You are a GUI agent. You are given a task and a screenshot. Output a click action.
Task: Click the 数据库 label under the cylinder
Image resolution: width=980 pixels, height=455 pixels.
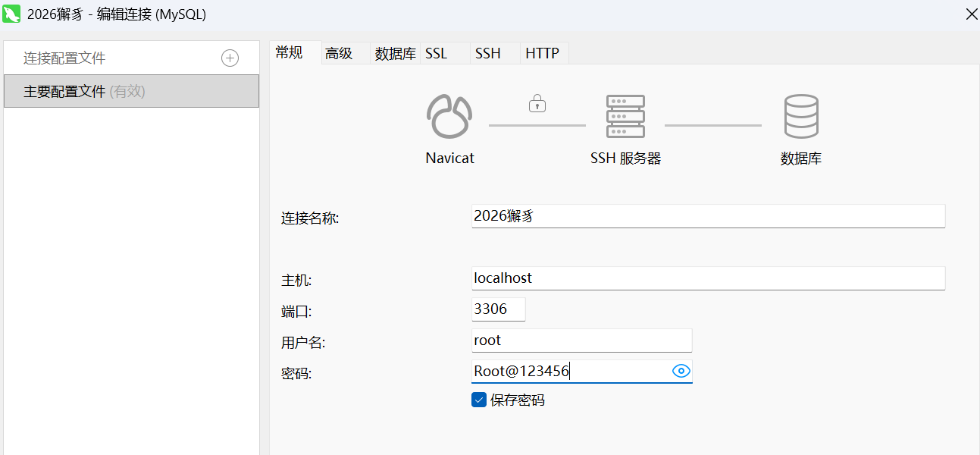(x=801, y=158)
